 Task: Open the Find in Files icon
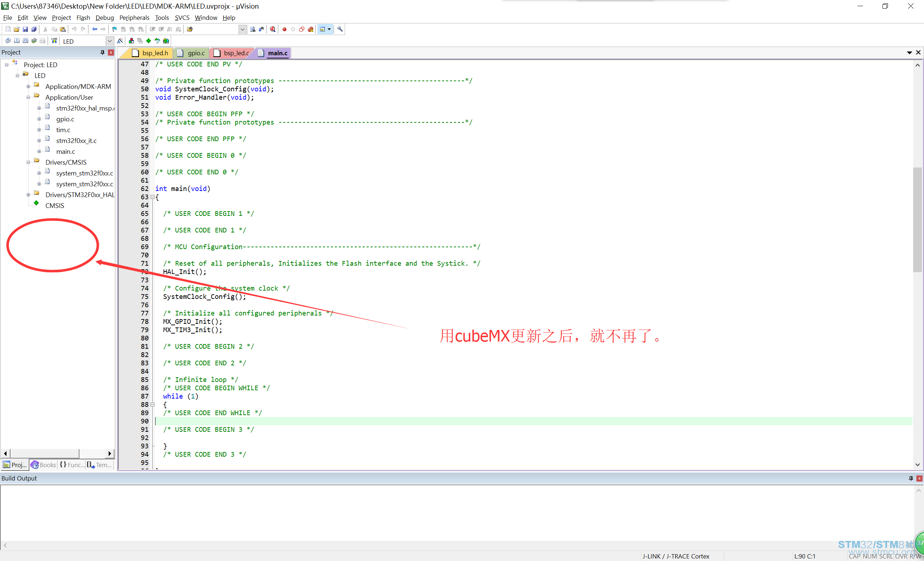pos(190,29)
